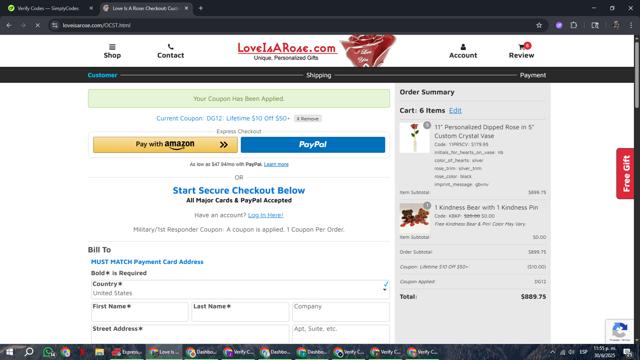Click the Total $889.75 amount
The height and width of the screenshot is (360, 640).
[x=533, y=297]
